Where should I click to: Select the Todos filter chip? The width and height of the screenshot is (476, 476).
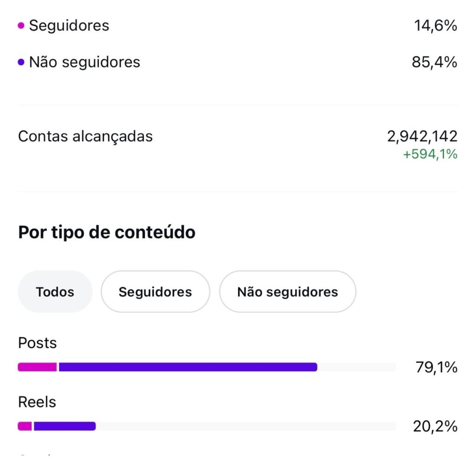[55, 292]
